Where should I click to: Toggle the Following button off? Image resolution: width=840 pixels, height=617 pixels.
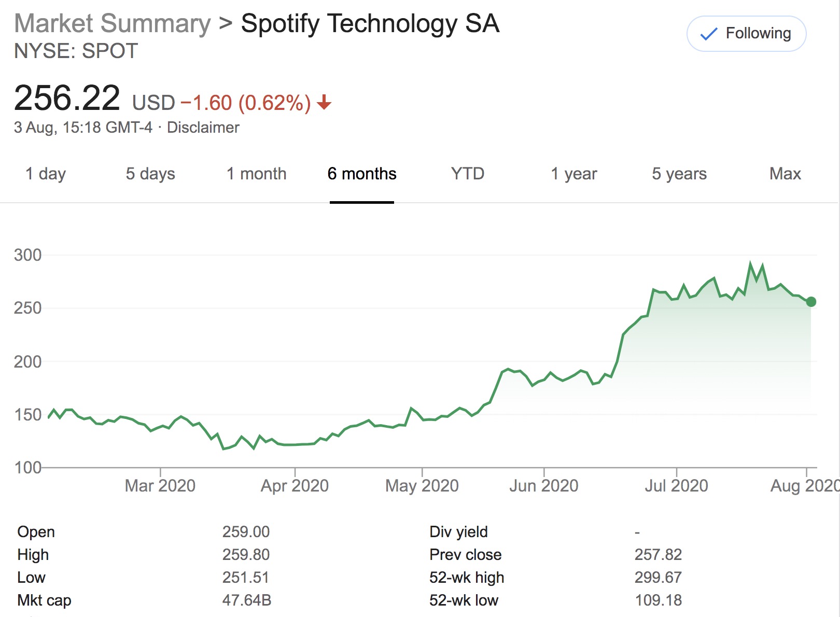[746, 34]
